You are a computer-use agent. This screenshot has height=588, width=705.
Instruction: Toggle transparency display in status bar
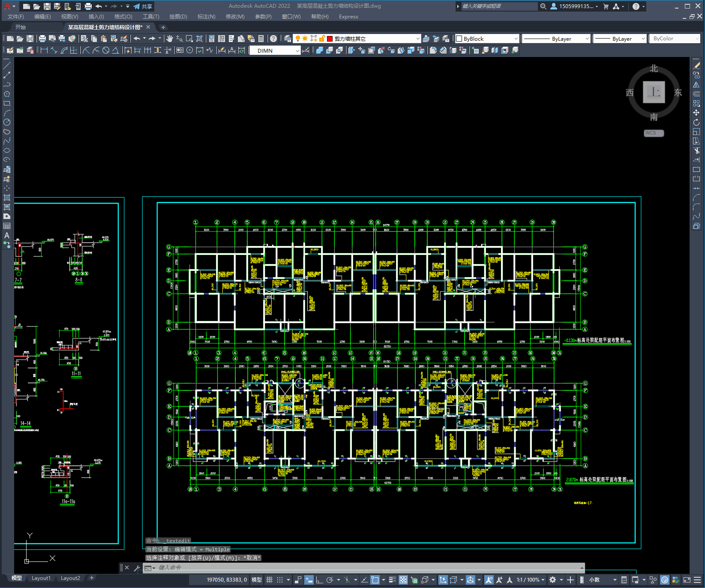point(403,580)
